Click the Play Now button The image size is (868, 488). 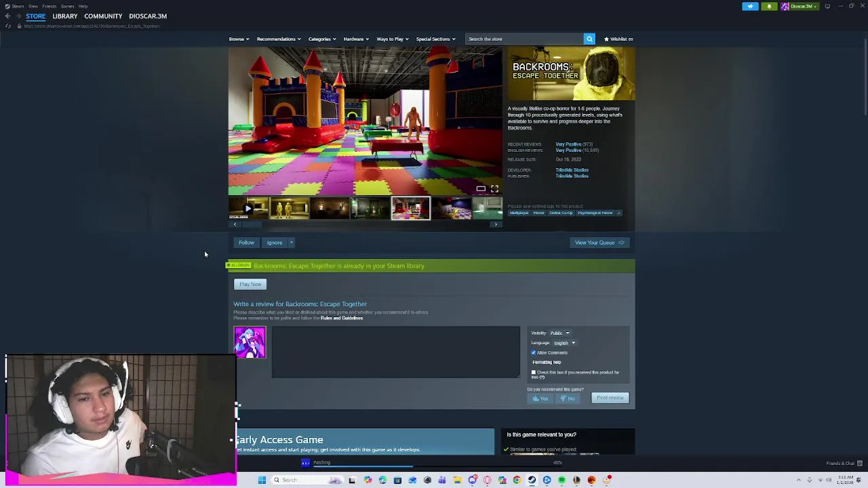[x=250, y=284]
